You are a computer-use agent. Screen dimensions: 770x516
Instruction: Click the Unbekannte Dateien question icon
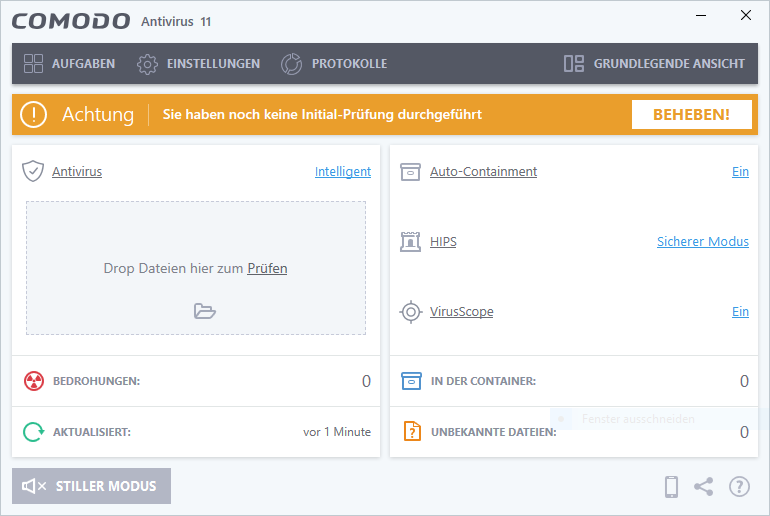coord(411,432)
